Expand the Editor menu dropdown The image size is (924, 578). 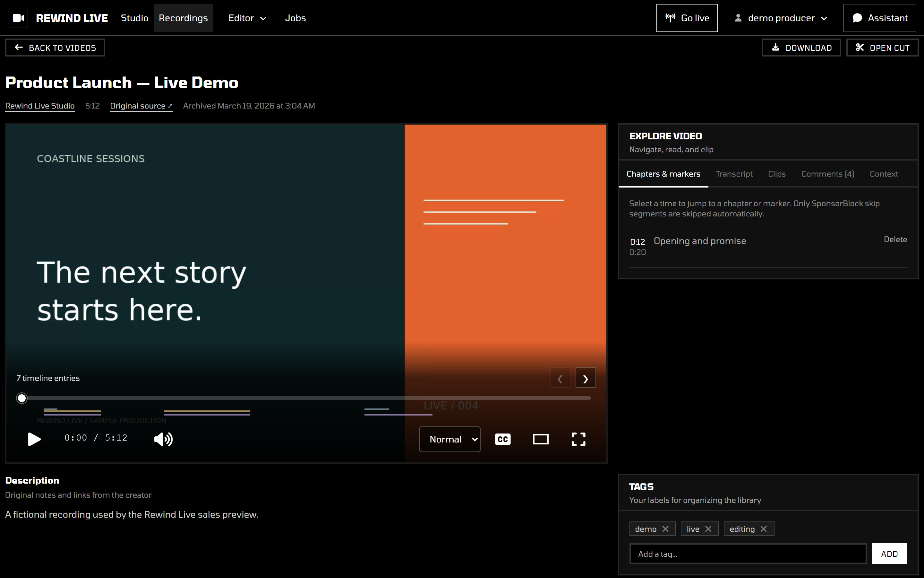(x=247, y=18)
